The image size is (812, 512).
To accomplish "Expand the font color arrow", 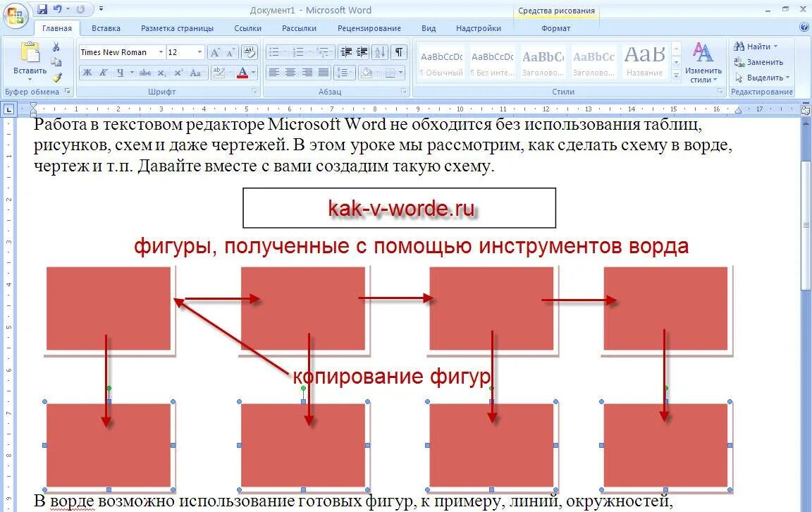I will [254, 73].
